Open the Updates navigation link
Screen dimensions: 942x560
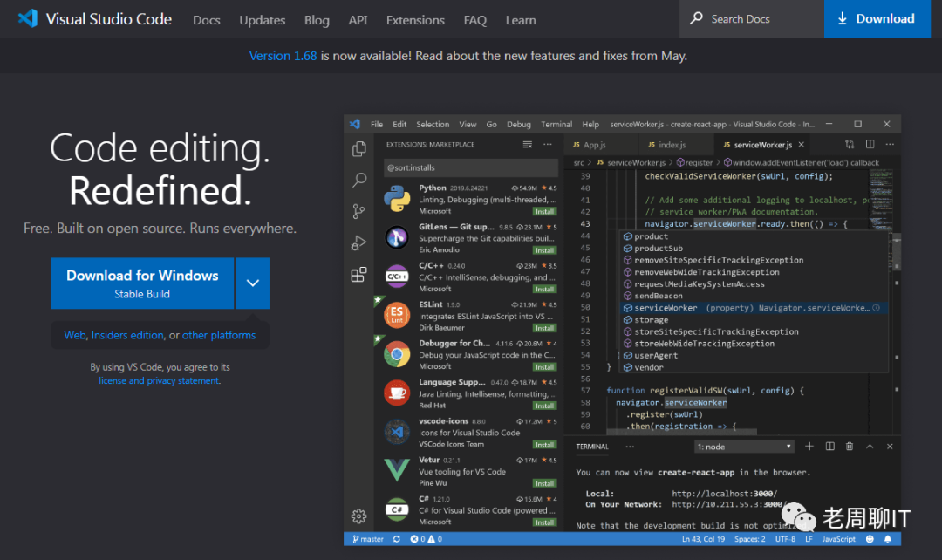coord(262,20)
